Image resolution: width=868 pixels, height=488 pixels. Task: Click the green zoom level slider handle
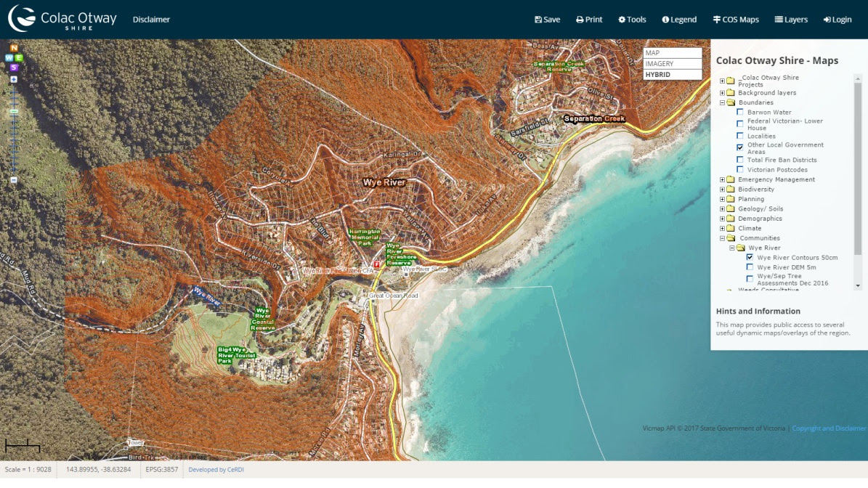point(14,111)
